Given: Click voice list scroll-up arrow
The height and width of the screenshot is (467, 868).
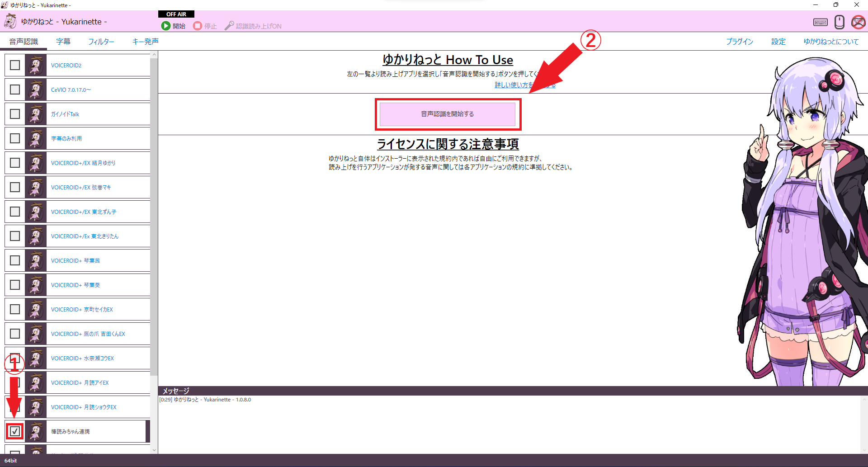Looking at the screenshot, I should (x=154, y=55).
